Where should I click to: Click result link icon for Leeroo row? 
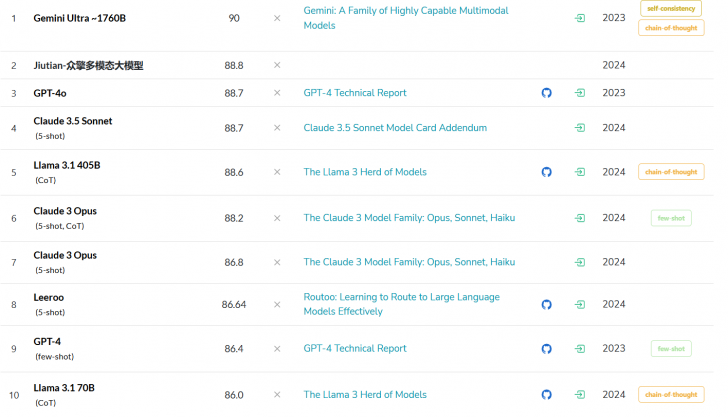click(580, 304)
